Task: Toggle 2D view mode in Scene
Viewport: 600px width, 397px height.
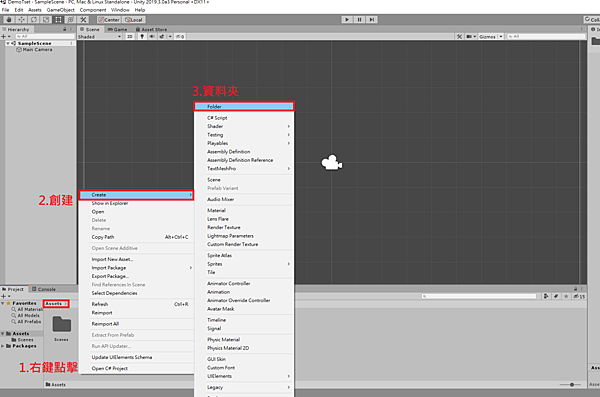Action: pos(130,36)
